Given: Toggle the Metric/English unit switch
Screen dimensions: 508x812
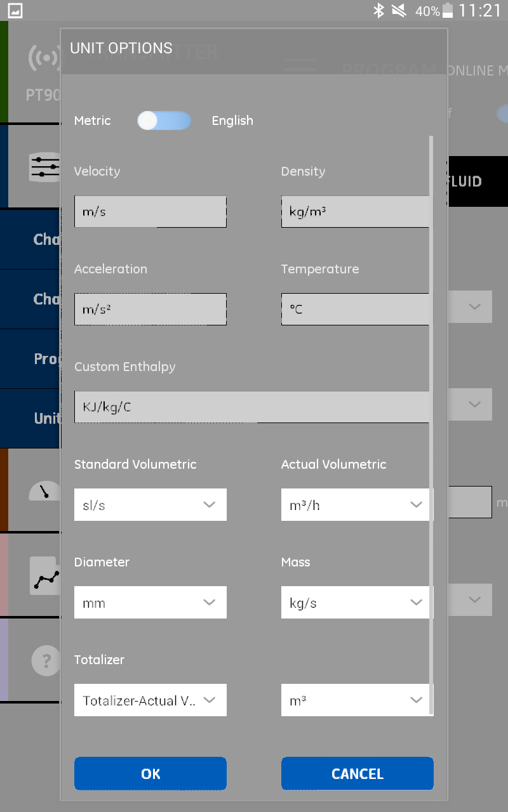Looking at the screenshot, I should coord(164,121).
